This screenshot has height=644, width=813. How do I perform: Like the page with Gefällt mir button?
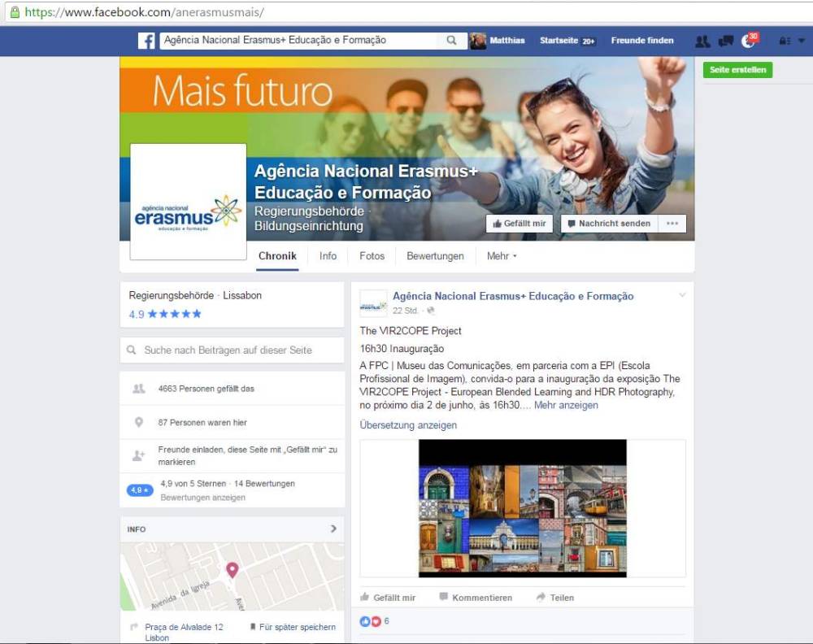pos(519,224)
